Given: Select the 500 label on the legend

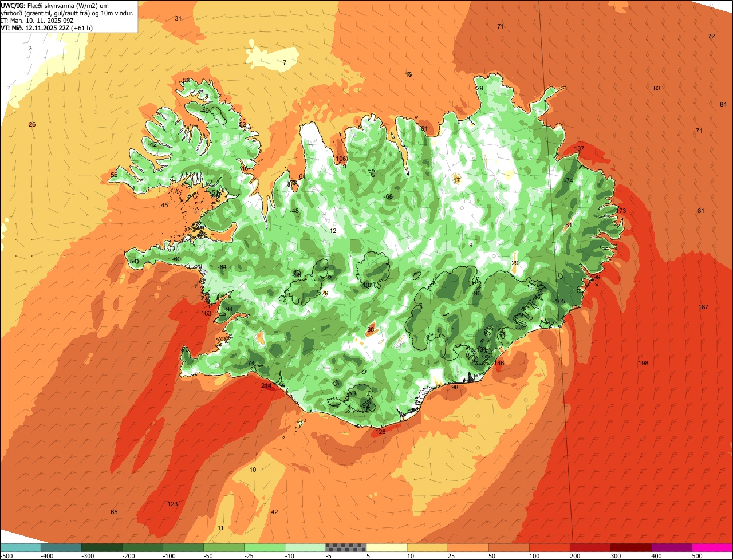Looking at the screenshot, I should click(697, 555).
